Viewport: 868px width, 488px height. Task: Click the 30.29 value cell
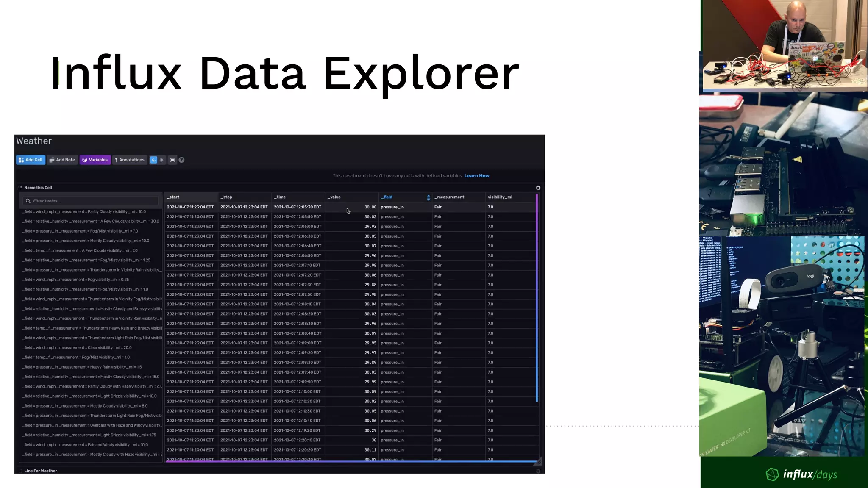click(x=351, y=430)
